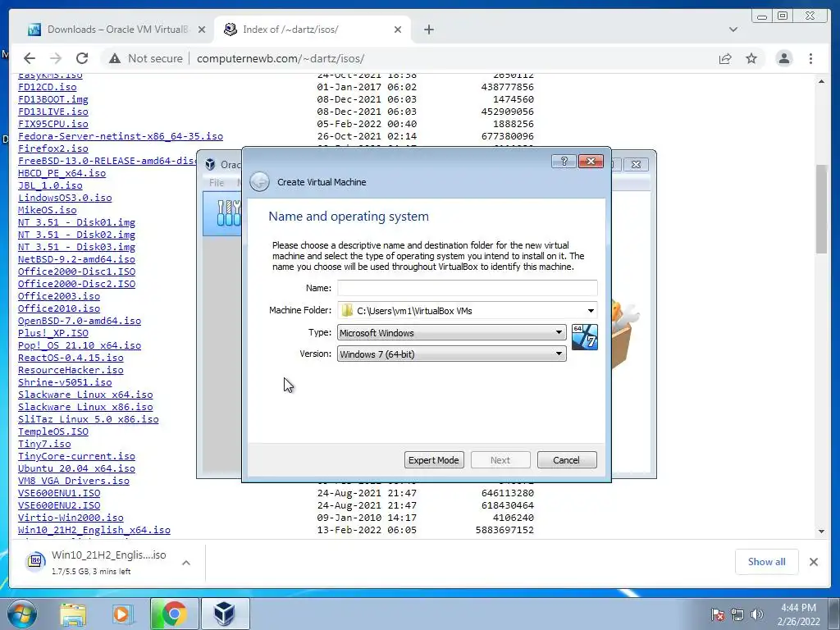This screenshot has width=840, height=630.
Task: Switch to Index of /~dartz/isos/ tab
Action: click(312, 30)
